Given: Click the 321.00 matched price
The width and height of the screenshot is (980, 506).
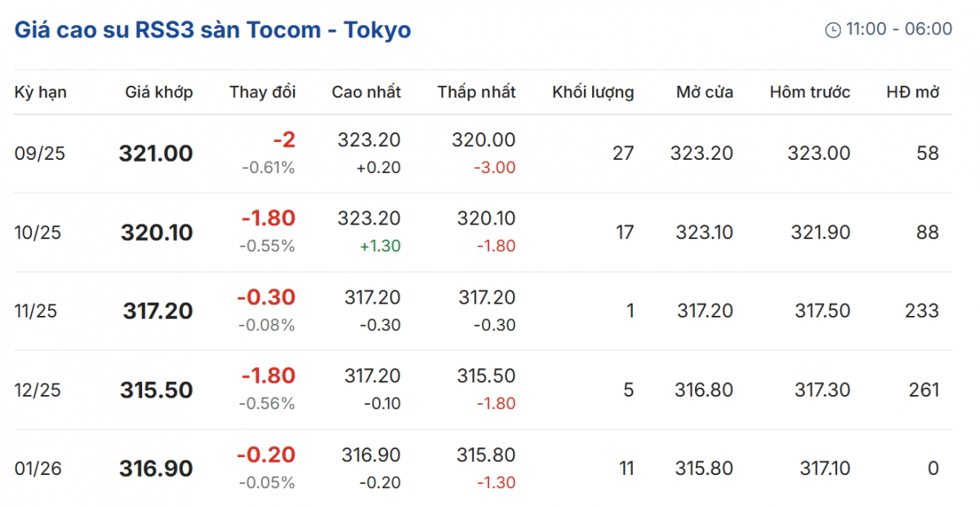Looking at the screenshot, I should click(x=156, y=153).
